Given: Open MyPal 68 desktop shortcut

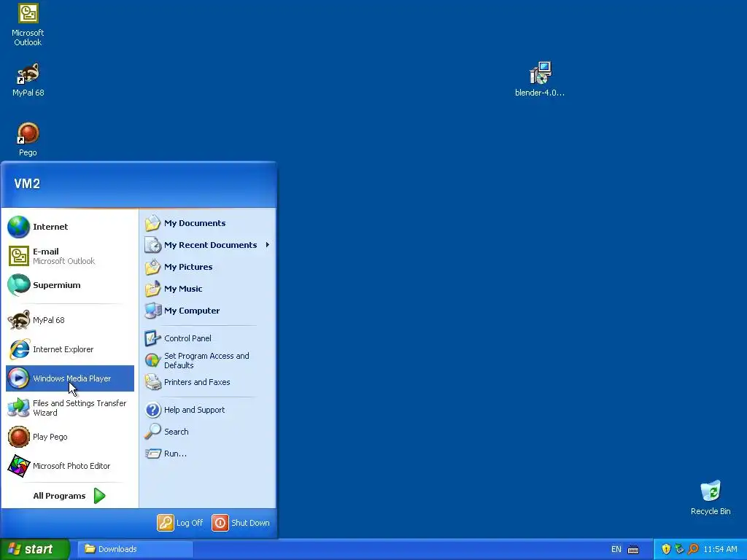Looking at the screenshot, I should pyautogui.click(x=28, y=79).
